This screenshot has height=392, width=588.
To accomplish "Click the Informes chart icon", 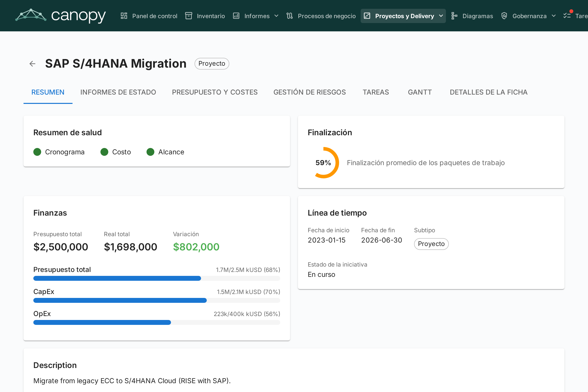I will click(x=236, y=16).
